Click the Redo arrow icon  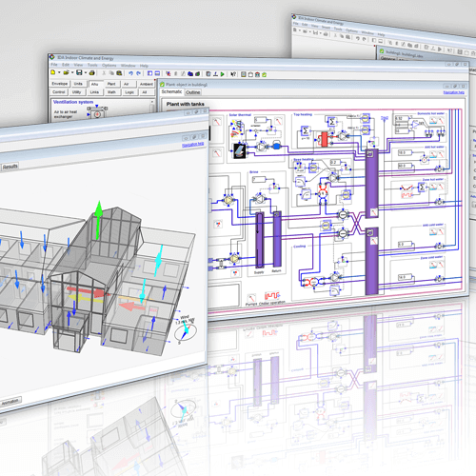[138, 73]
